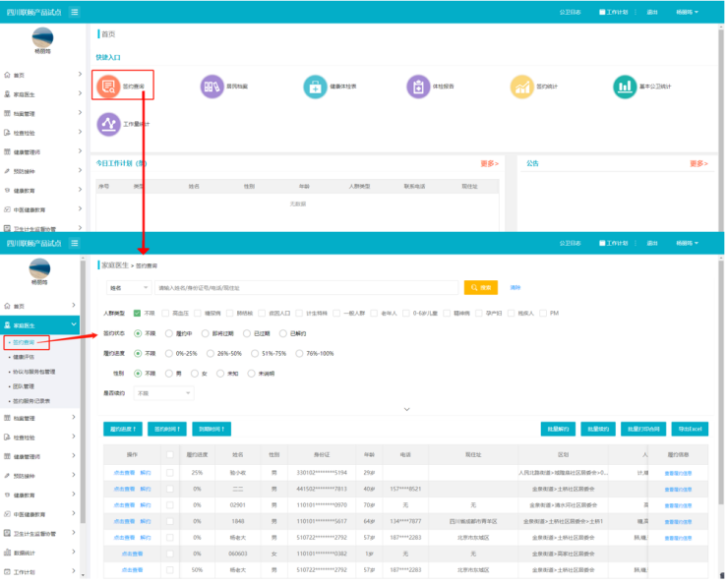Click the orange 搜索 button

(481, 288)
